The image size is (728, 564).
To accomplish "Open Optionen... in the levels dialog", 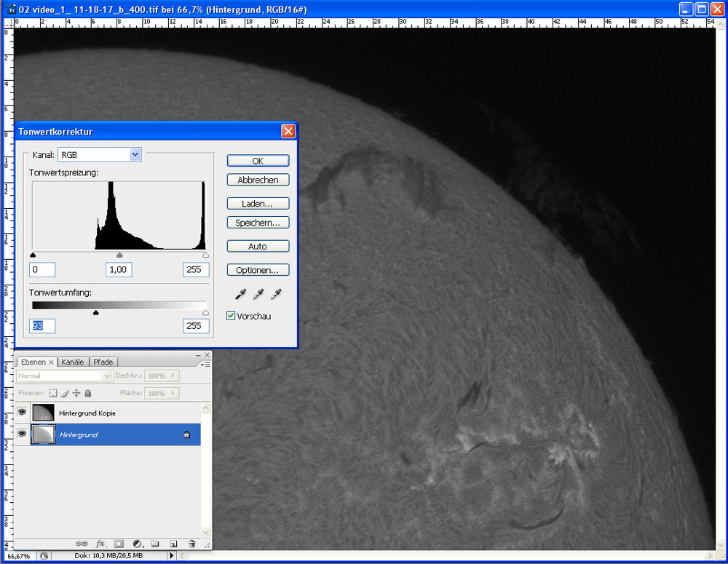I will 258,270.
